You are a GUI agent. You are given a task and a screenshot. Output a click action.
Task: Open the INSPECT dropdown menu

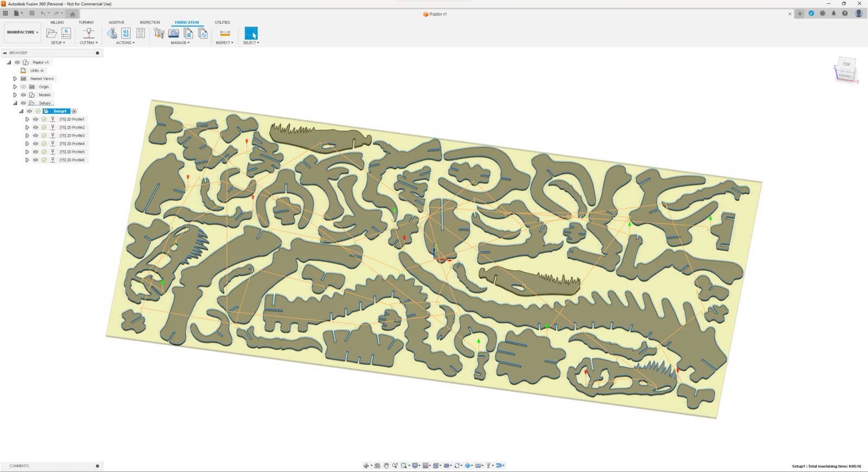tap(225, 43)
